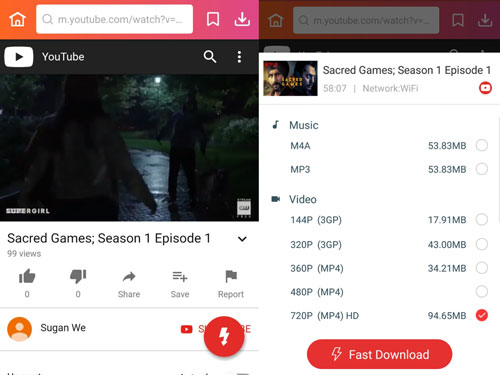The width and height of the screenshot is (500, 375).
Task: Tap the home icon in the left screen
Action: point(17,19)
